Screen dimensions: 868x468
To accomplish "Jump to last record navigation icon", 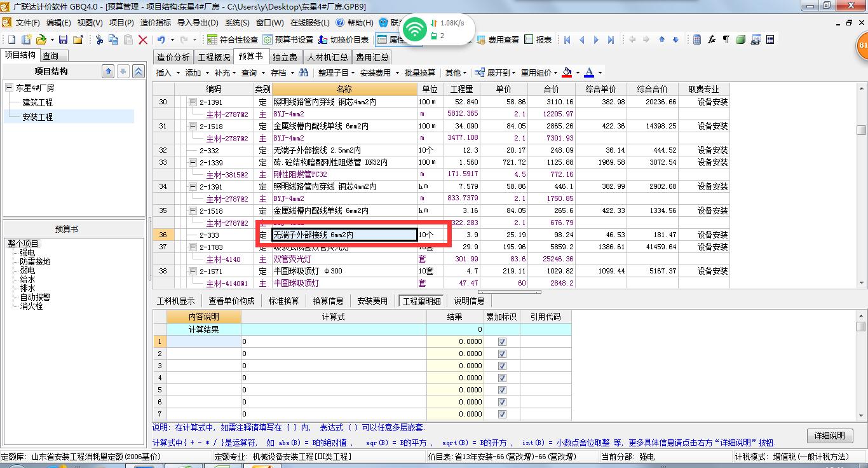I will coord(611,39).
